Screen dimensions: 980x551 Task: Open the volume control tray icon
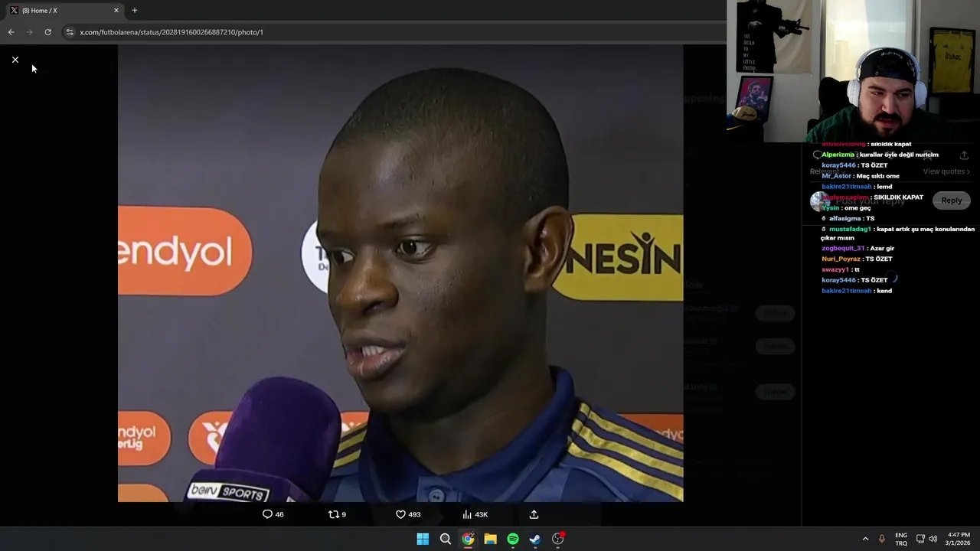click(x=933, y=539)
